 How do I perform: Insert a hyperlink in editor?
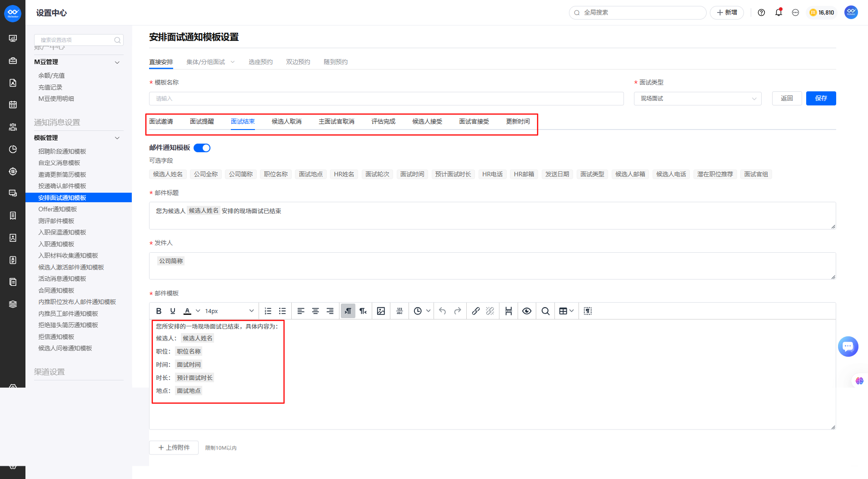click(476, 311)
